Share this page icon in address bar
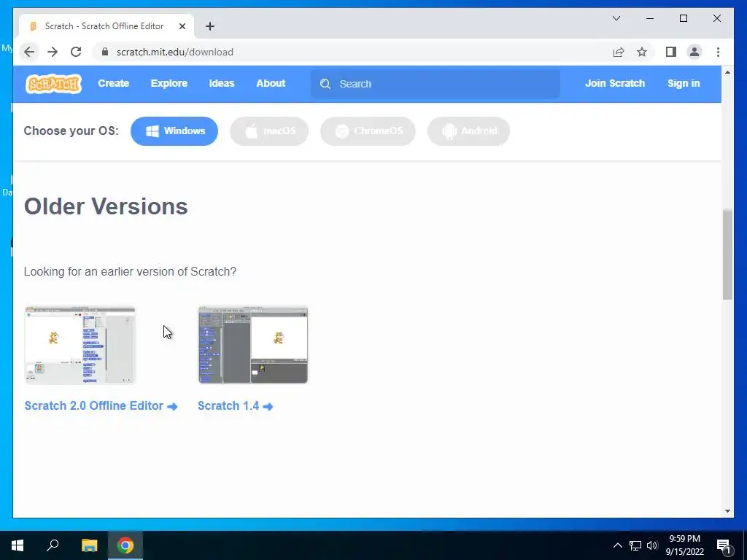Image resolution: width=747 pixels, height=560 pixels. (619, 52)
